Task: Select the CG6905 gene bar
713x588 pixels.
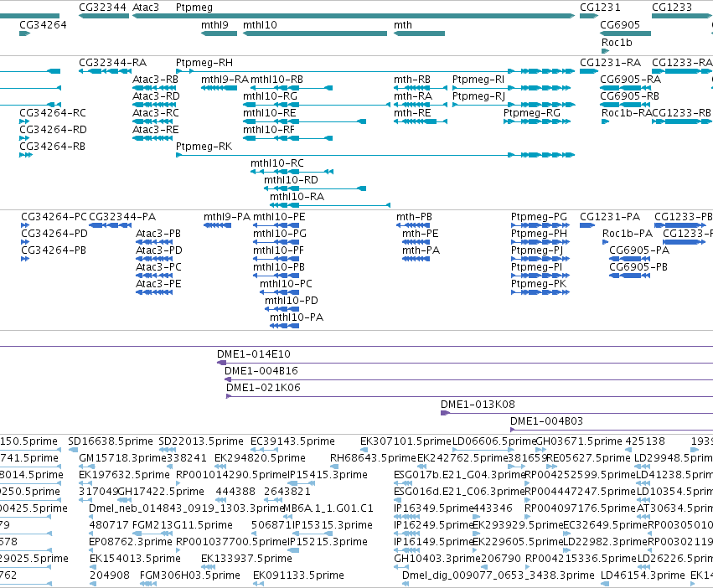Action: point(625,34)
